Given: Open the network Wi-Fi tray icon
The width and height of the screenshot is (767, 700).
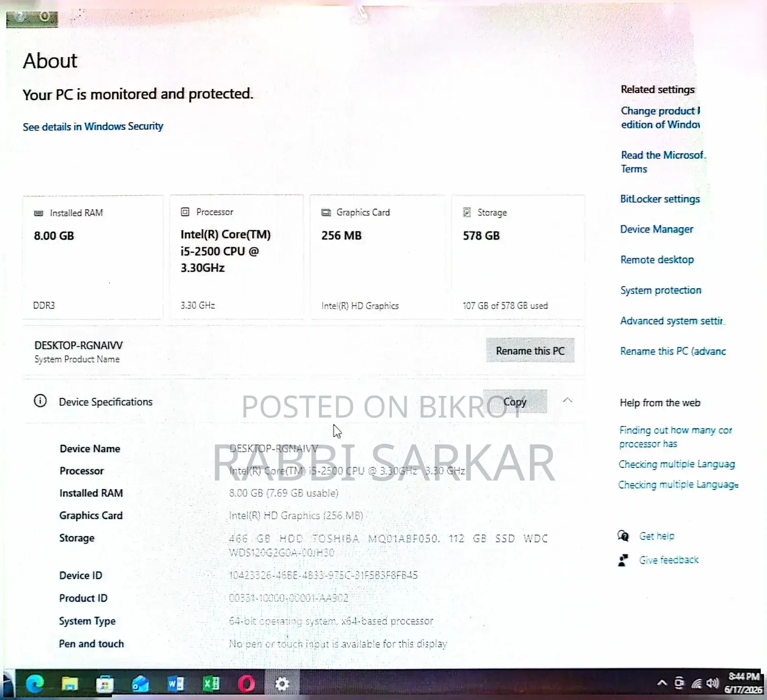Looking at the screenshot, I should point(697,683).
